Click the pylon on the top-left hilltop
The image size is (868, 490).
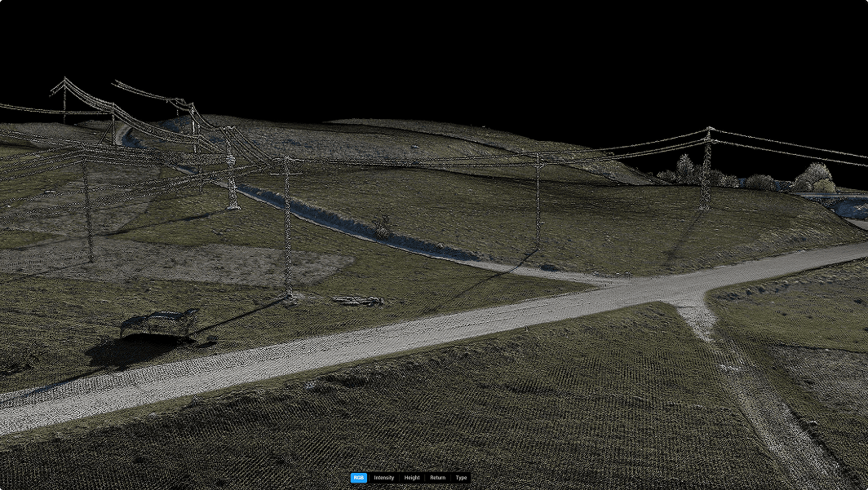(x=64, y=99)
